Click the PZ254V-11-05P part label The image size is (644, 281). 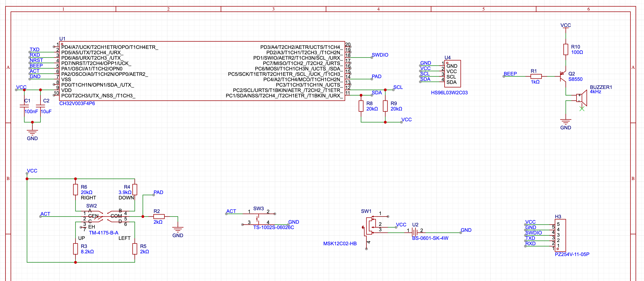(x=572, y=254)
